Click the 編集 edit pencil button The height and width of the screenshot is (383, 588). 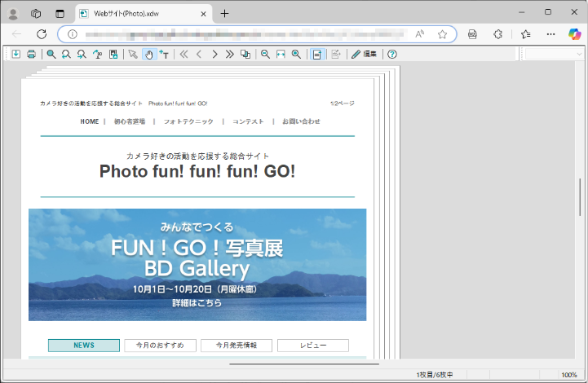364,55
